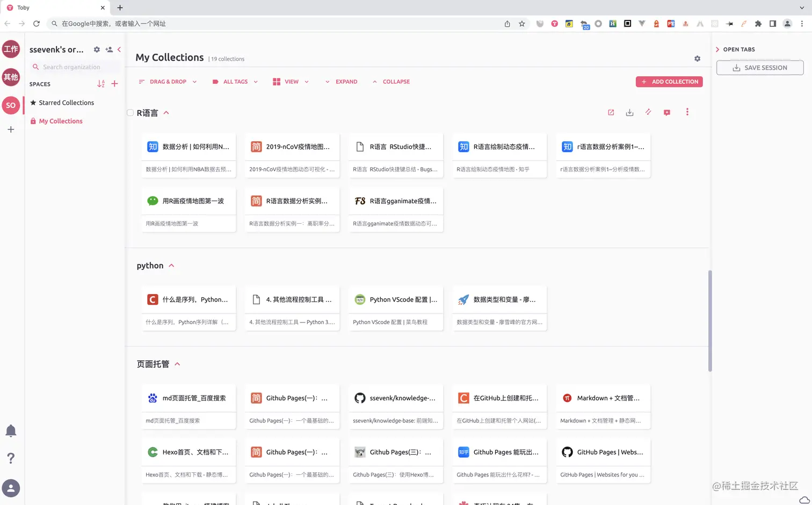Collapse the python collection chevron
The width and height of the screenshot is (812, 505).
(x=172, y=266)
